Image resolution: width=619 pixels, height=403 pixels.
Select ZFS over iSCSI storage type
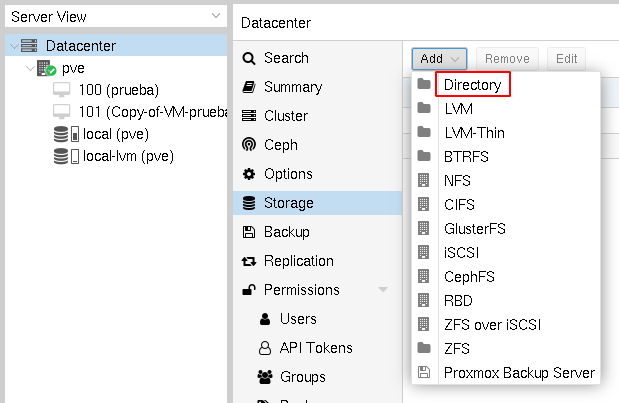pos(506,325)
